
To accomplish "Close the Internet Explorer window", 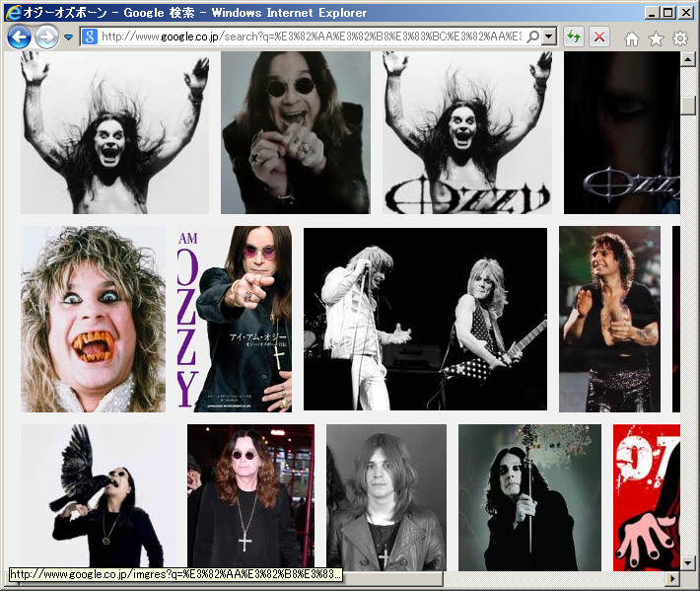I will tap(686, 13).
